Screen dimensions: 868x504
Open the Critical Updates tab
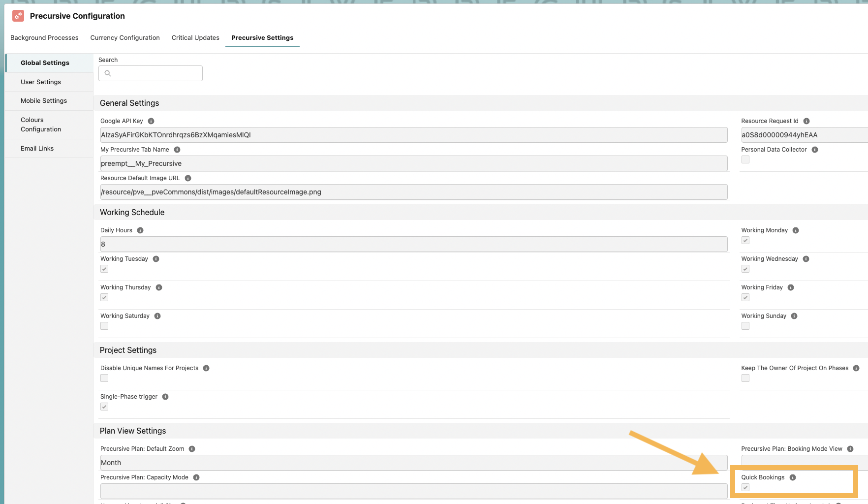195,37
